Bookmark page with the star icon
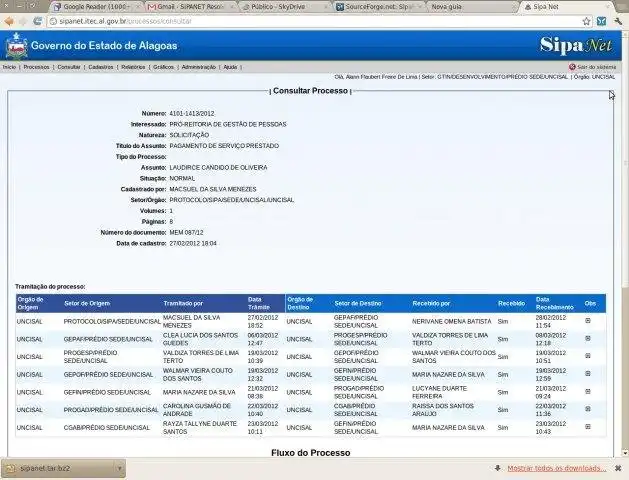The width and height of the screenshot is (629, 480). pyautogui.click(x=586, y=21)
